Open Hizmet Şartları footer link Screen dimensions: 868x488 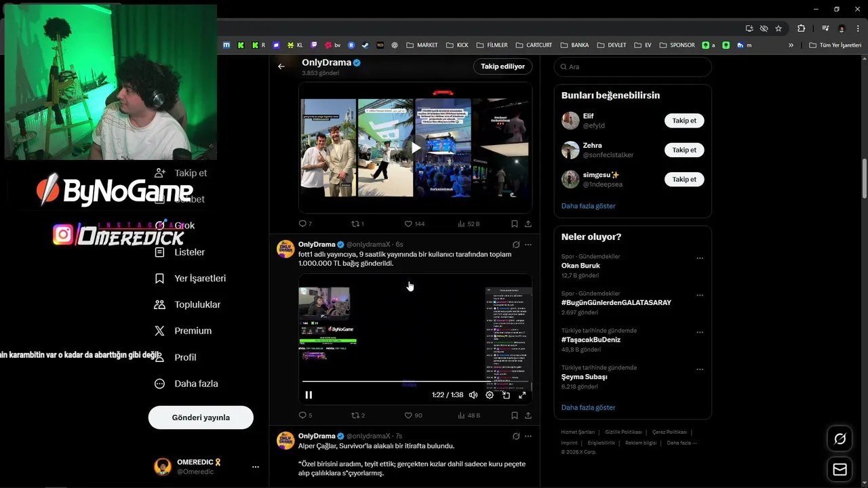point(578,432)
